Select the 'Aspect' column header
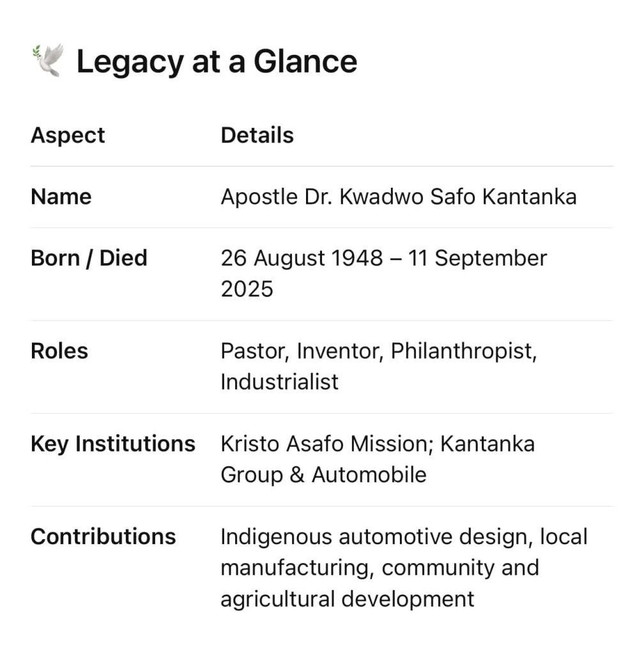The width and height of the screenshot is (644, 654). (x=68, y=135)
